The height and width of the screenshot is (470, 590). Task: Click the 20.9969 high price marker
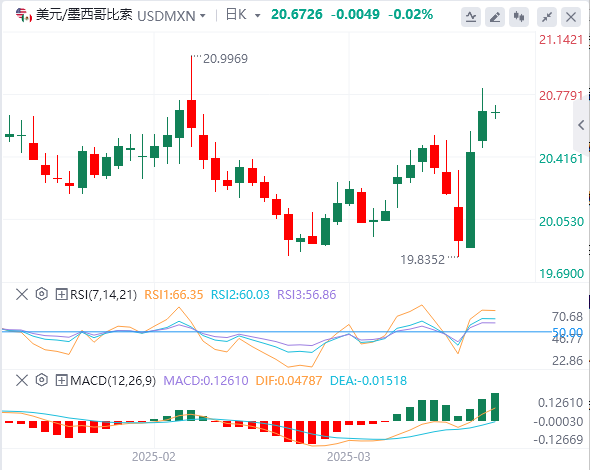coord(225,59)
